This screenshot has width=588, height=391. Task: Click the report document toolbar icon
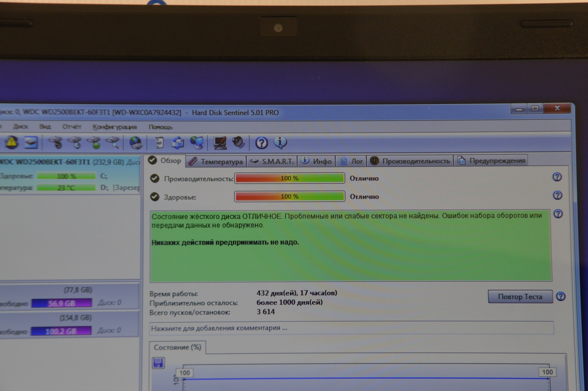159,143
